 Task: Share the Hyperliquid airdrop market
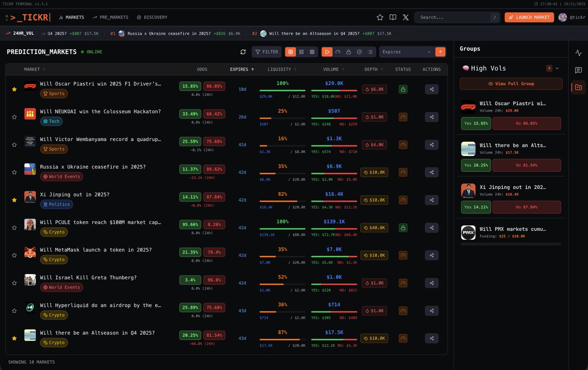pos(432,310)
